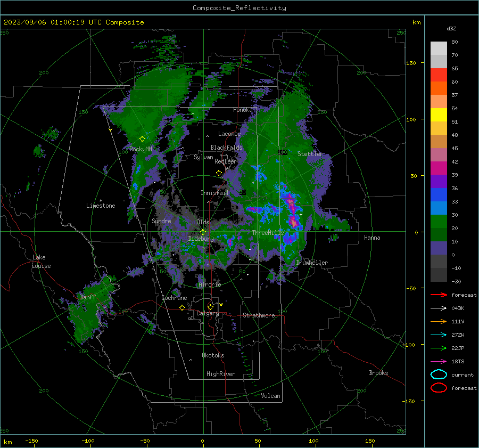Click the ThreeHills map label
Screen dimensions: 479x448
[x=268, y=233]
